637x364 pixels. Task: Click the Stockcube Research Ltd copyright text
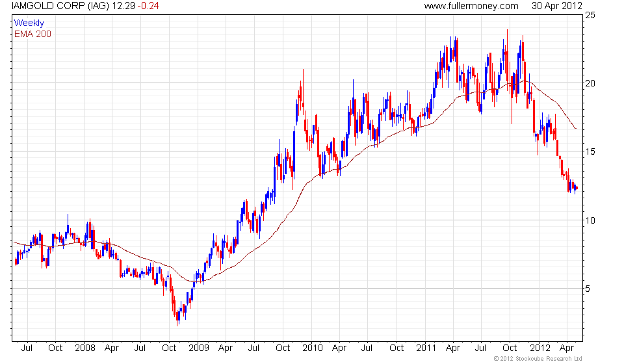(x=538, y=359)
